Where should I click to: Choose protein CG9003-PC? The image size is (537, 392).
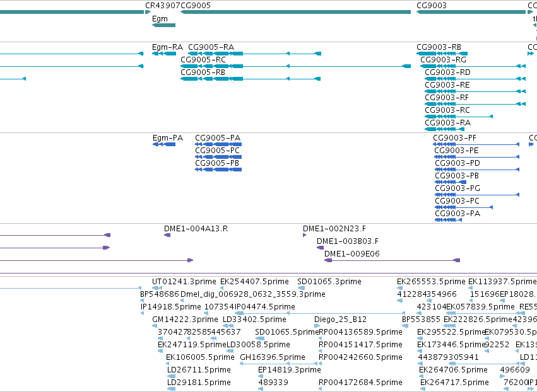point(457,202)
